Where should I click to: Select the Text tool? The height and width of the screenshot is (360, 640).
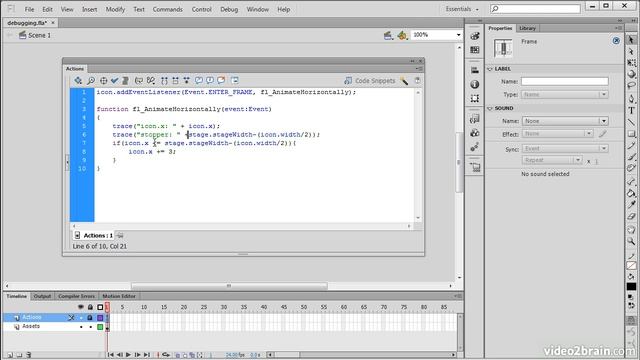(x=631, y=111)
